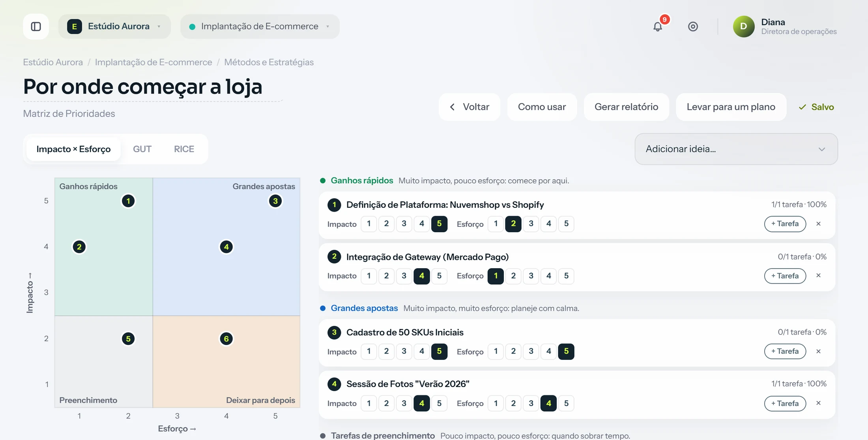Image resolution: width=868 pixels, height=440 pixels.
Task: Click the target focus icon in header
Action: (693, 26)
